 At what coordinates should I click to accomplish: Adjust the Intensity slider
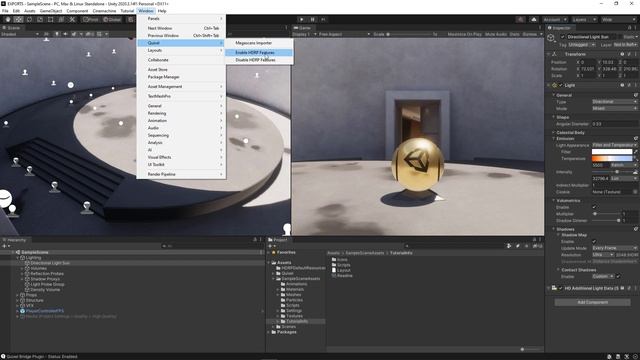click(611, 172)
